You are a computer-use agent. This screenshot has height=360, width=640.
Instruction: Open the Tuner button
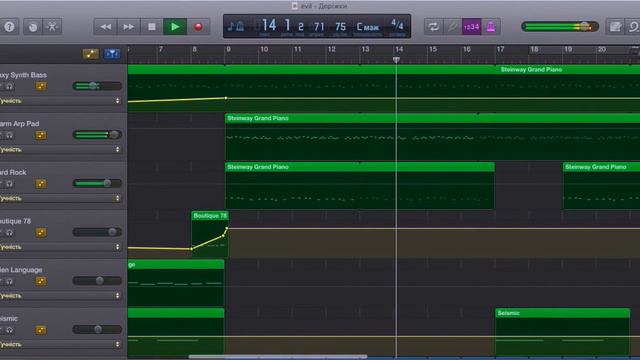pyautogui.click(x=452, y=27)
